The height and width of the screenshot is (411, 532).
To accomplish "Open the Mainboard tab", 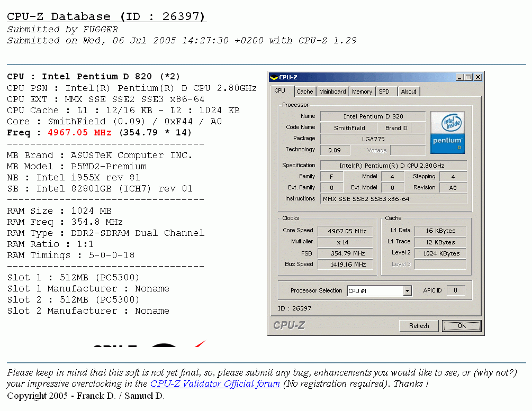I will [x=332, y=92].
